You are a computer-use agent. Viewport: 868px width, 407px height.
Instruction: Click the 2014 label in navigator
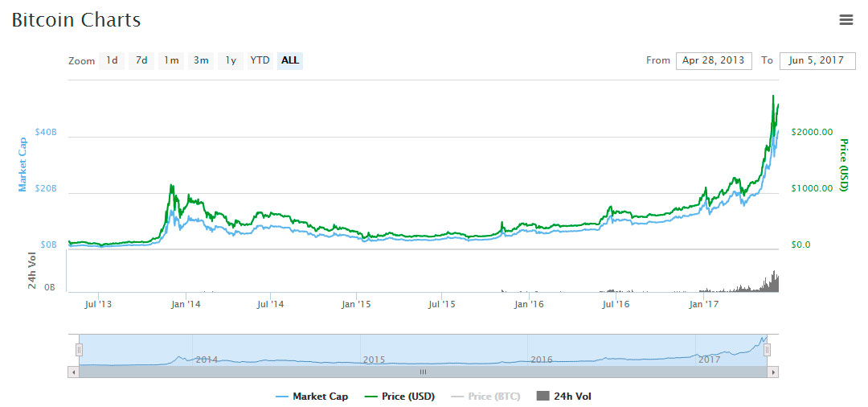[x=206, y=360]
